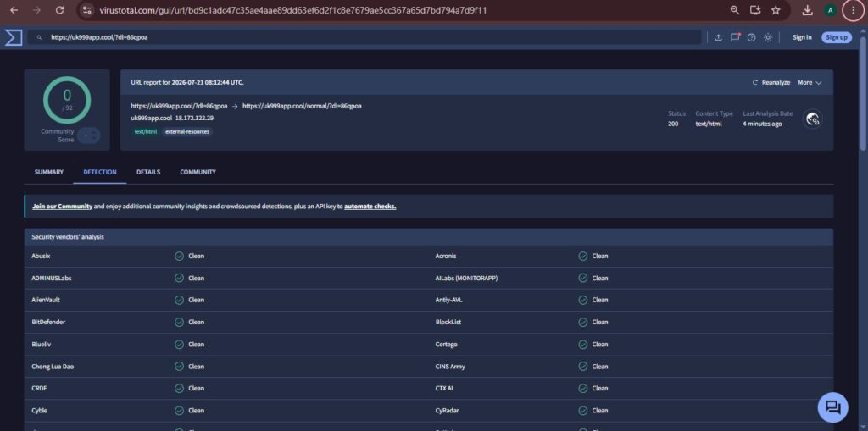Click the VirusTotal sigma logo
Image resolution: width=868 pixels, height=431 pixels.
[14, 37]
